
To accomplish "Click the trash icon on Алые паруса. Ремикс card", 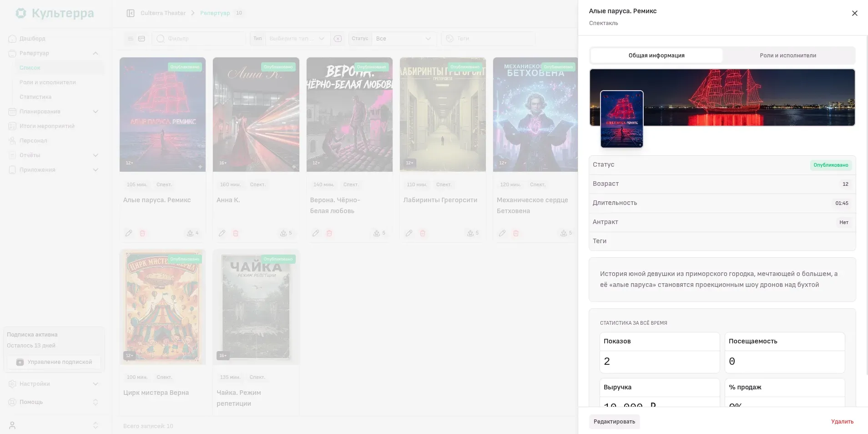I will [142, 233].
